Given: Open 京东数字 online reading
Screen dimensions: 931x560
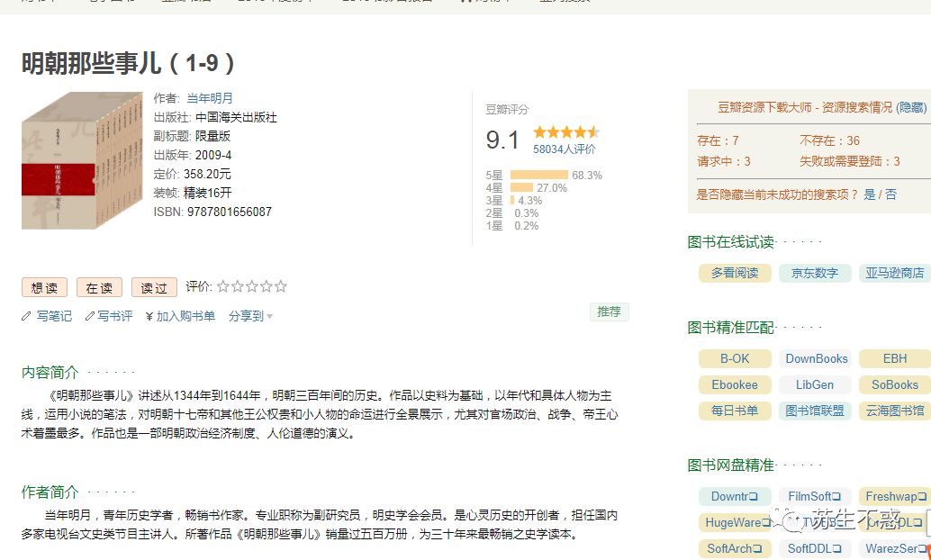Looking at the screenshot, I should tap(815, 273).
